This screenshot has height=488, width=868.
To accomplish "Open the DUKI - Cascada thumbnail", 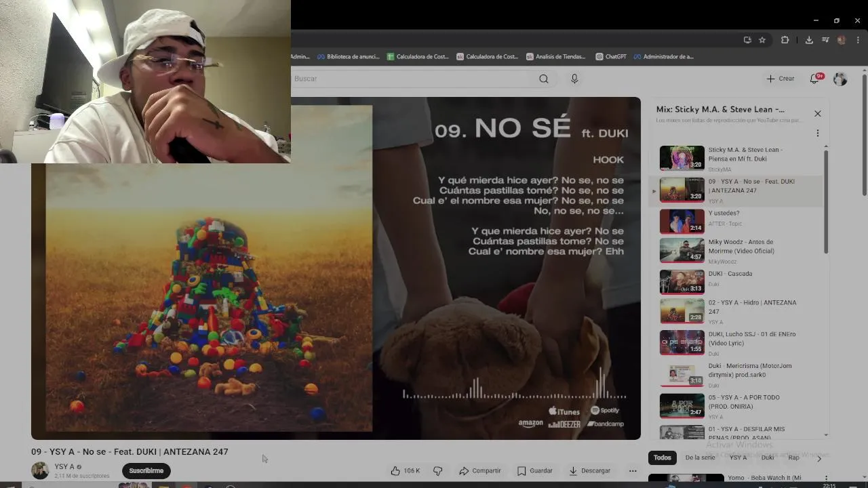I will (x=682, y=282).
